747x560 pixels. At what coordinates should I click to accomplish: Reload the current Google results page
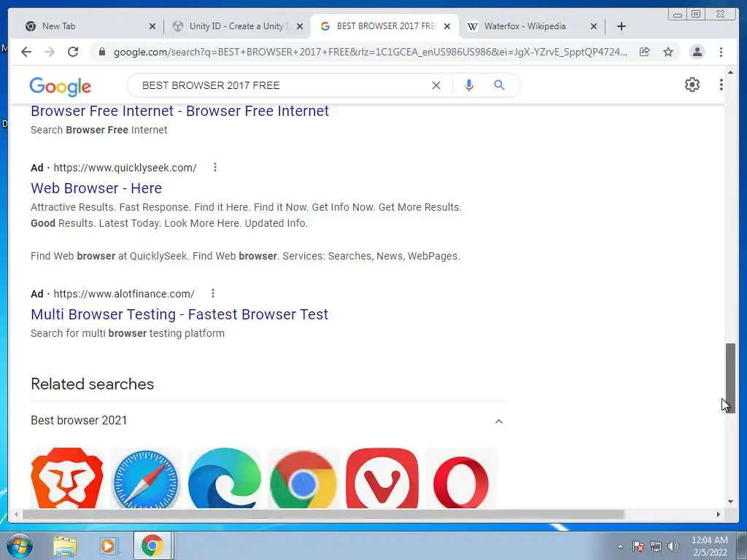point(73,52)
